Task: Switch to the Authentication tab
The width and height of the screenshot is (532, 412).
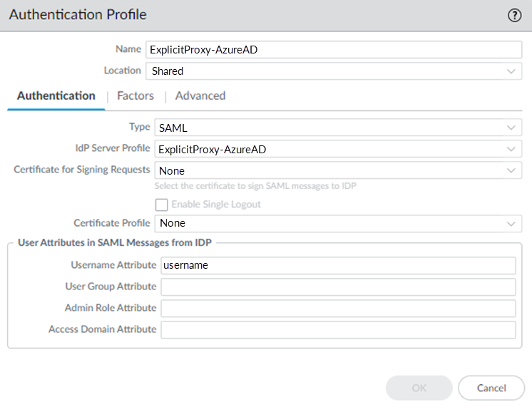Action: pos(56,96)
